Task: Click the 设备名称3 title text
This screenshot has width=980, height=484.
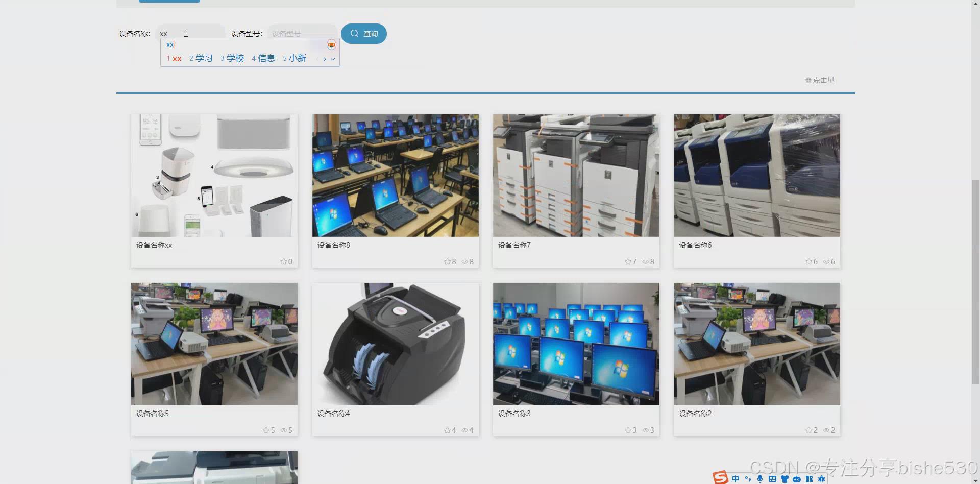Action: click(x=514, y=414)
